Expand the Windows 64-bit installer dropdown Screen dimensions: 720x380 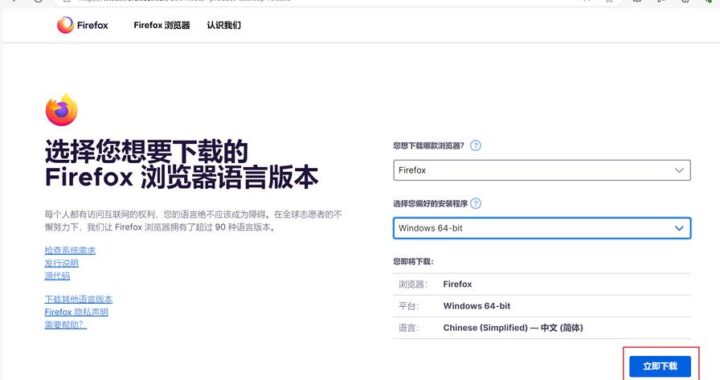click(x=542, y=228)
